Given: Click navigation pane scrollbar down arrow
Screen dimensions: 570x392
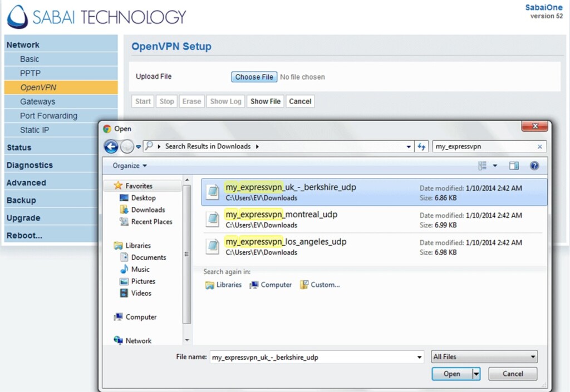Looking at the screenshot, I should click(x=187, y=340).
